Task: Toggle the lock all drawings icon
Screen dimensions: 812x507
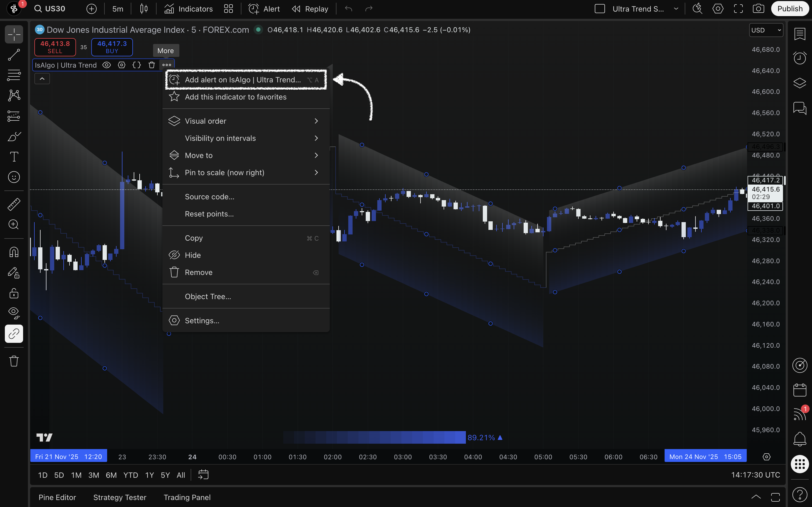Action: coord(14,293)
